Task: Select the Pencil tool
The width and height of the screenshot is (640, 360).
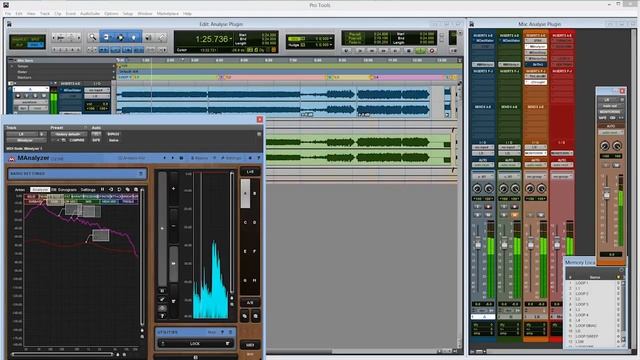Action: point(162,37)
